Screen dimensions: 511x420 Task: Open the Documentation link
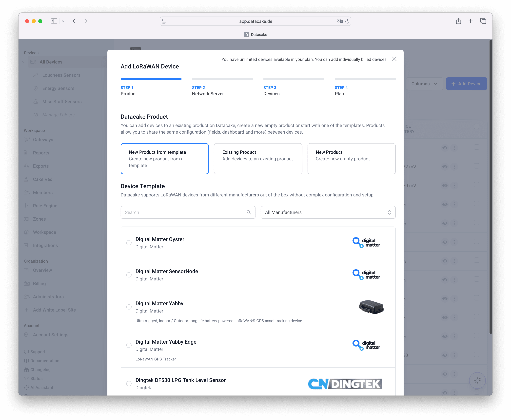[42, 361]
